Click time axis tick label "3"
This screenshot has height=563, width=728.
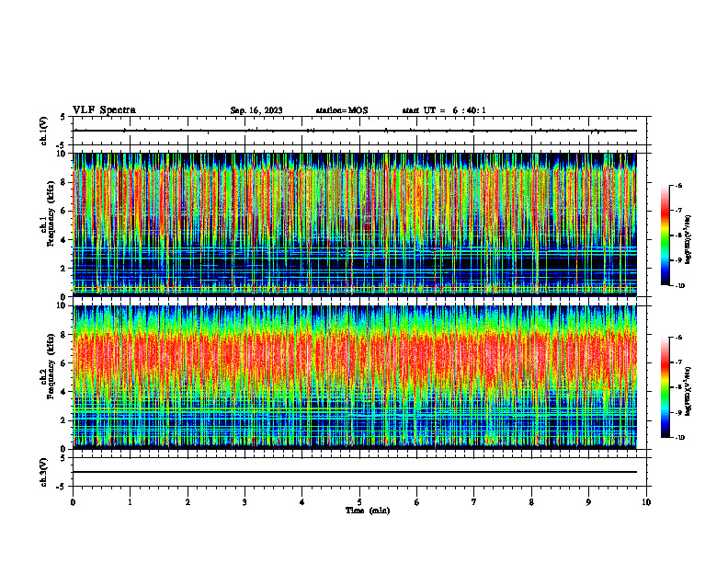click(x=245, y=502)
